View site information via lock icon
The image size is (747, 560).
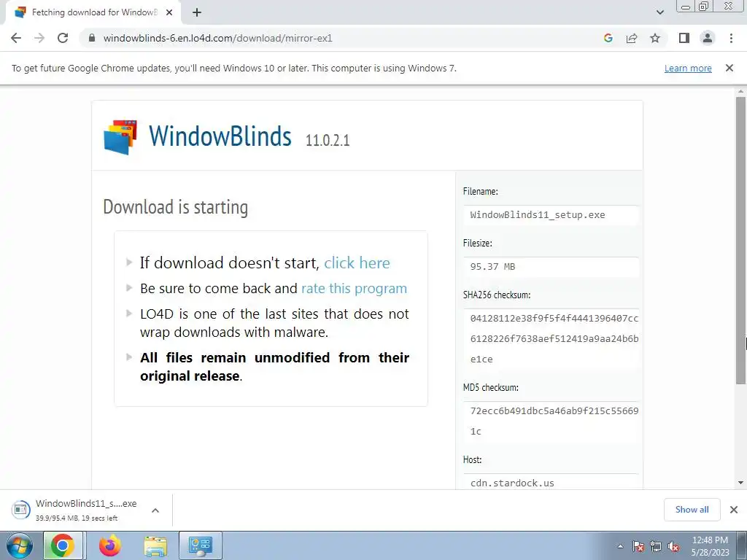click(92, 38)
